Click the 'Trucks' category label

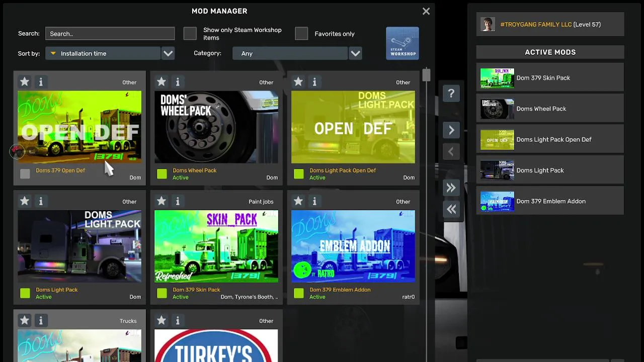(128, 321)
